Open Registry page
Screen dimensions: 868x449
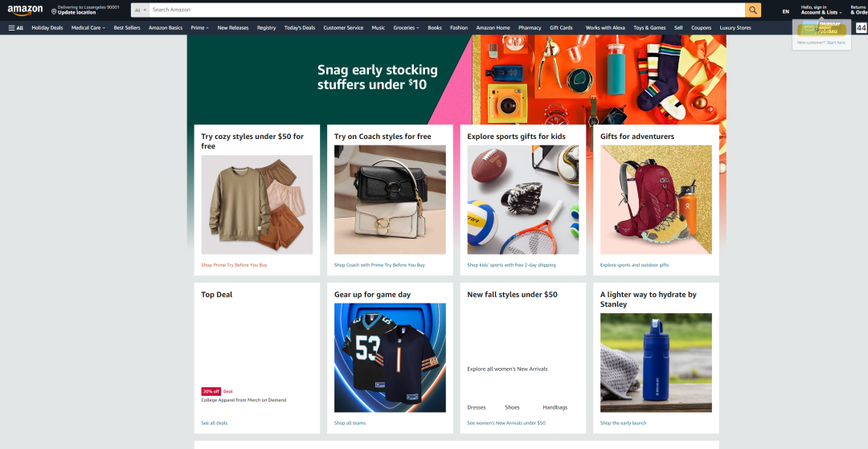(x=266, y=27)
